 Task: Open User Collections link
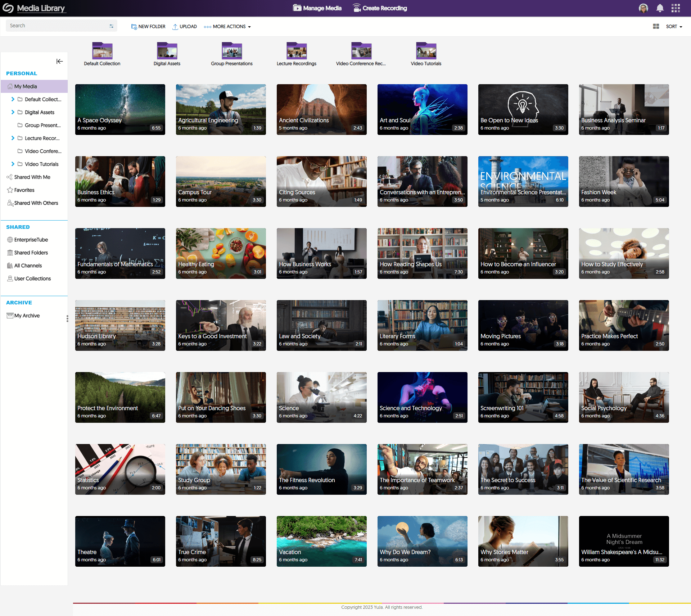click(32, 278)
